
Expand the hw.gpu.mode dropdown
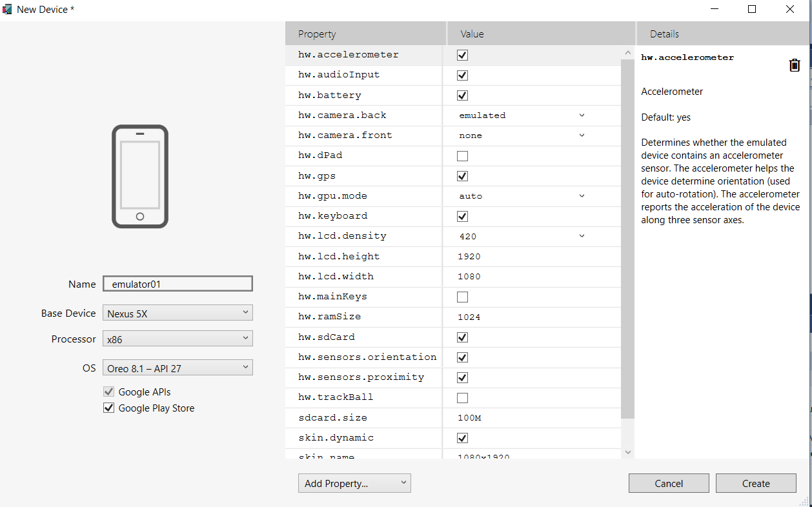[582, 195]
